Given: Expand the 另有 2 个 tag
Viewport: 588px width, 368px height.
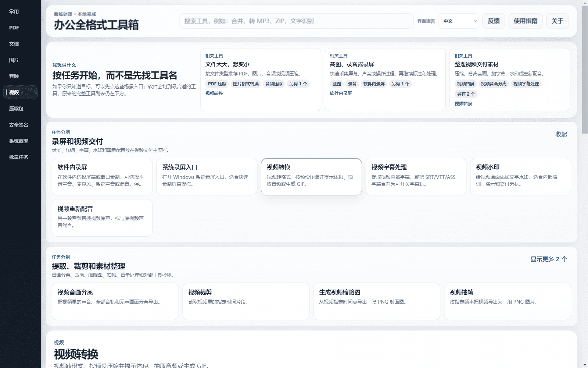Looking at the screenshot, I should click(x=466, y=94).
